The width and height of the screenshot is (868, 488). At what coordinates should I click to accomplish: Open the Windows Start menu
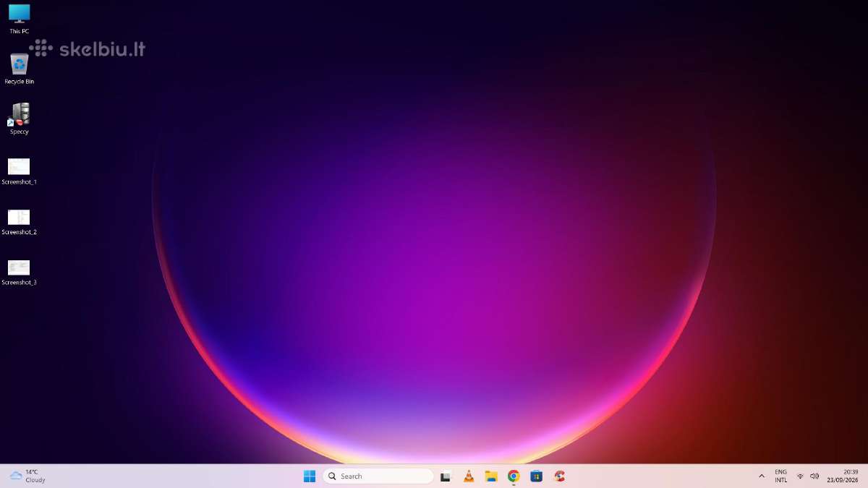[x=310, y=476]
